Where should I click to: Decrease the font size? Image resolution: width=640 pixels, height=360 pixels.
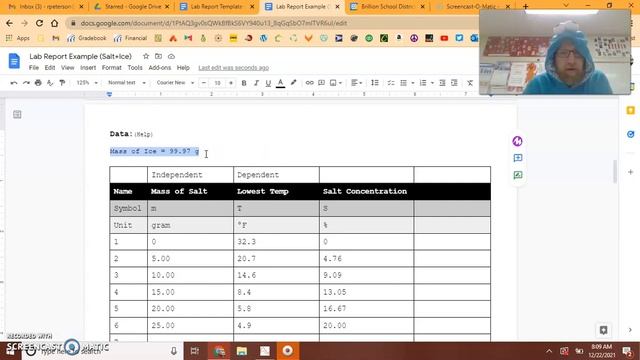point(204,83)
